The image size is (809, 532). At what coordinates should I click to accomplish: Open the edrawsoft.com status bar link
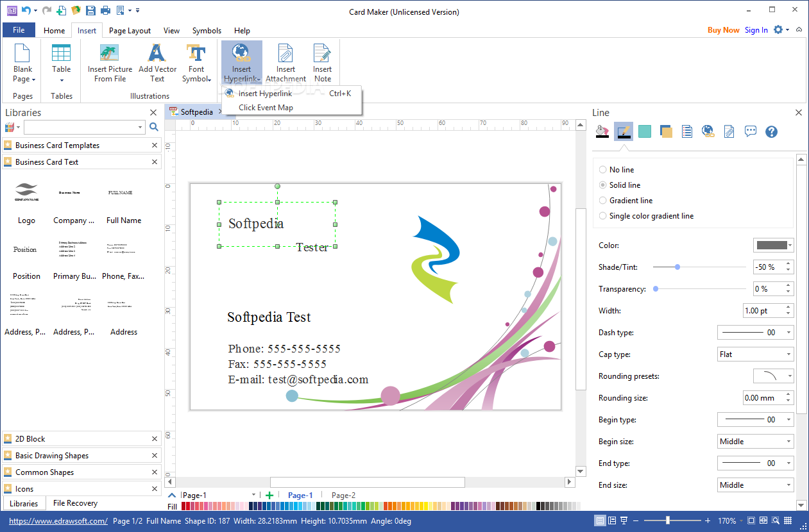58,521
